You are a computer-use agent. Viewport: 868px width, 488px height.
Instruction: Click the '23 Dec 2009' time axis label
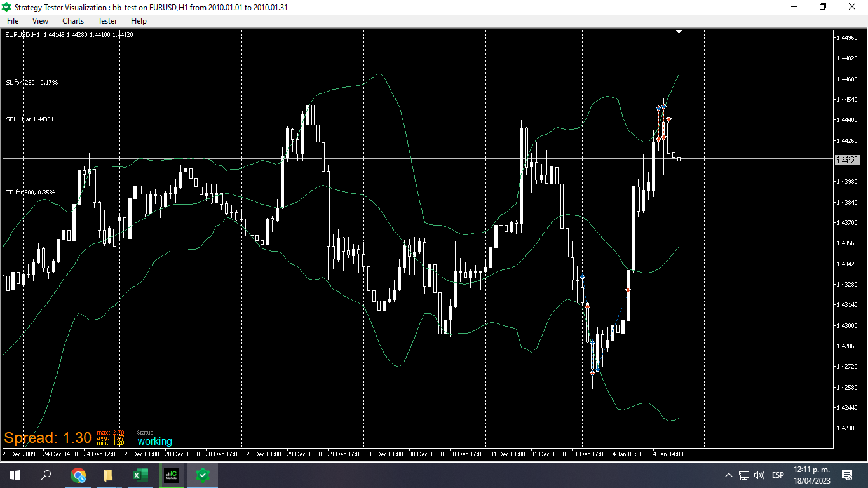(x=19, y=454)
